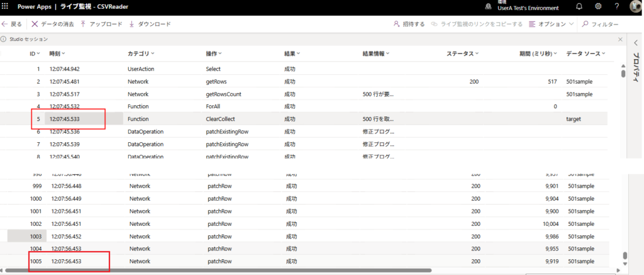Click the help question mark icon
The height and width of the screenshot is (275, 644).
coord(617,6)
